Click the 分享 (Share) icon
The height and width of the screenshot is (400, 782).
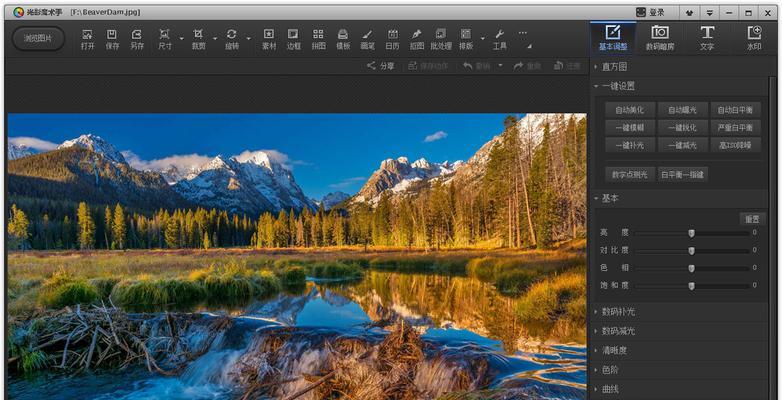pos(371,66)
